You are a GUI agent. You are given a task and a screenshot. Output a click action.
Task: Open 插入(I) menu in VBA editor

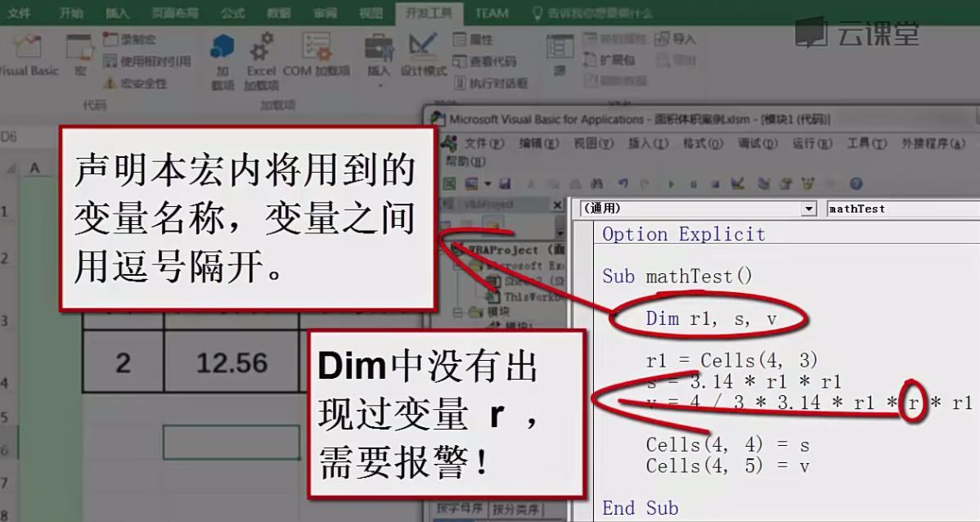(648, 144)
